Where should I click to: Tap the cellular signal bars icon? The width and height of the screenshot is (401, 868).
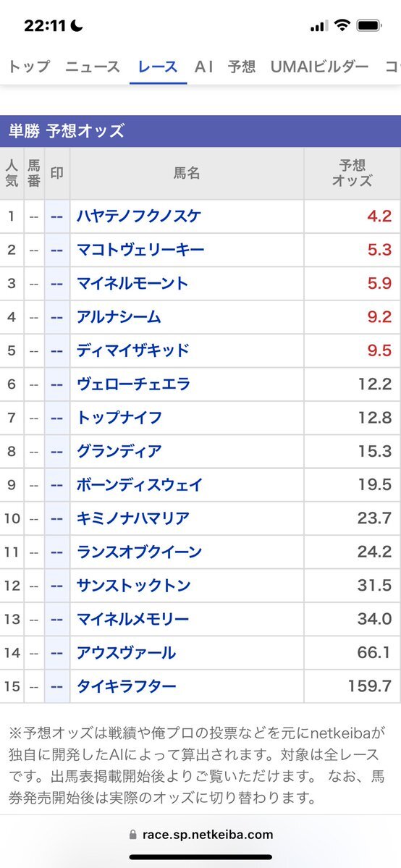pos(319,26)
